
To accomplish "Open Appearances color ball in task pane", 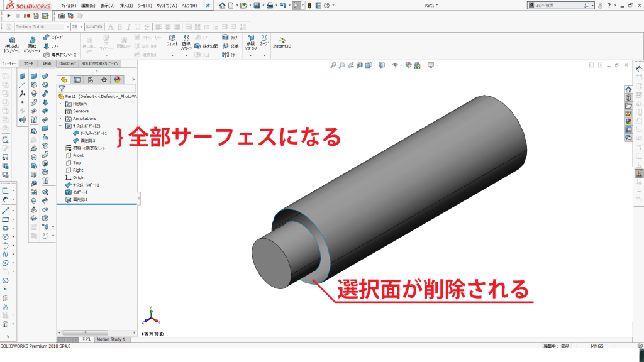I will 628,121.
